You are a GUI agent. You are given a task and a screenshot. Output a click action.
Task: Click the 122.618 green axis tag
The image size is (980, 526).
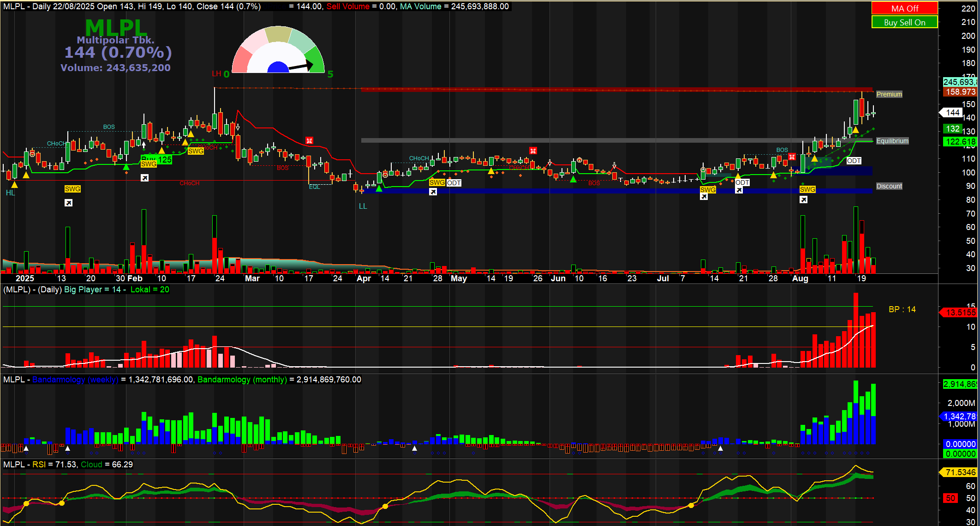point(960,142)
